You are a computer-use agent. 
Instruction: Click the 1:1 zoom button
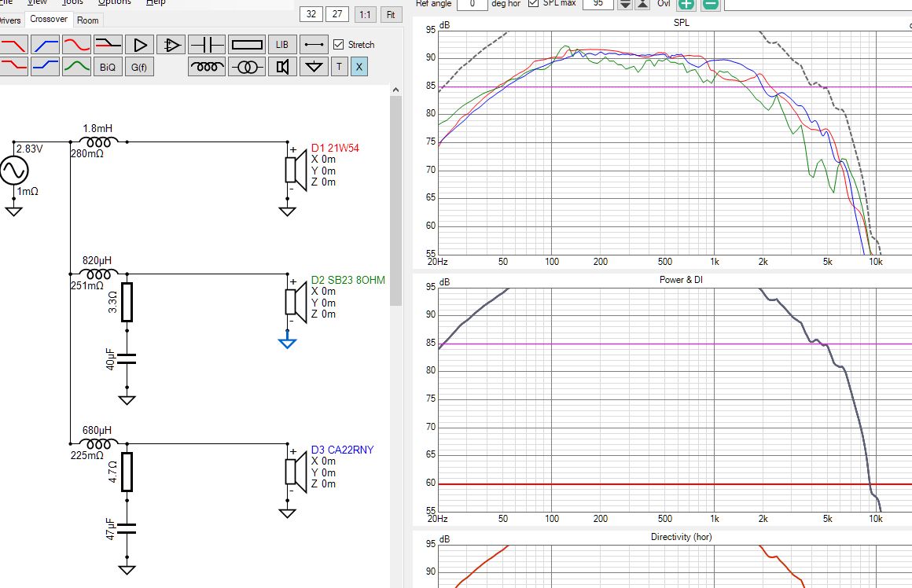pyautogui.click(x=365, y=14)
